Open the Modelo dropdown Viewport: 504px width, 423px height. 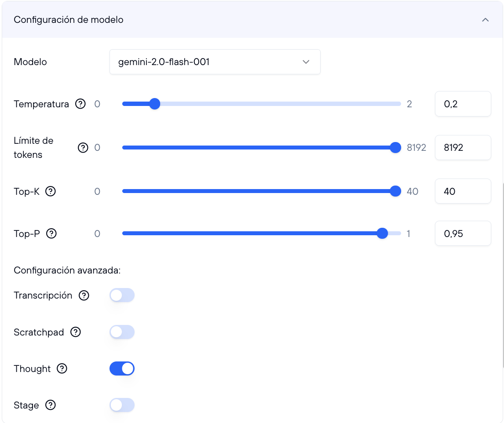(215, 62)
